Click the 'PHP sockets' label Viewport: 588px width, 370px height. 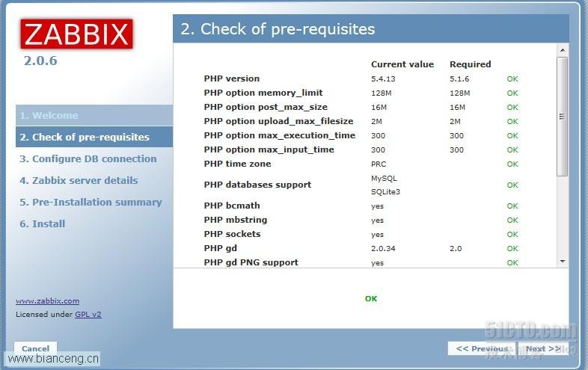click(x=232, y=234)
